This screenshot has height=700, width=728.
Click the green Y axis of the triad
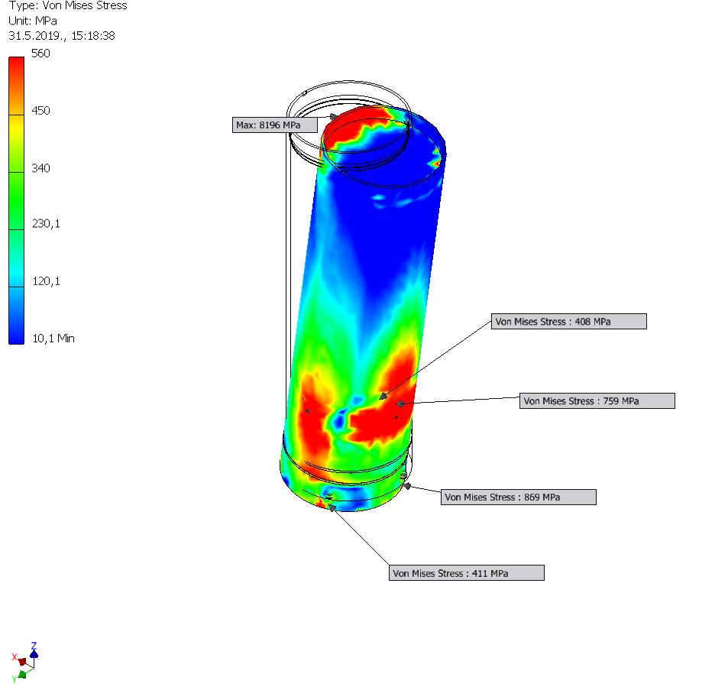[22, 674]
